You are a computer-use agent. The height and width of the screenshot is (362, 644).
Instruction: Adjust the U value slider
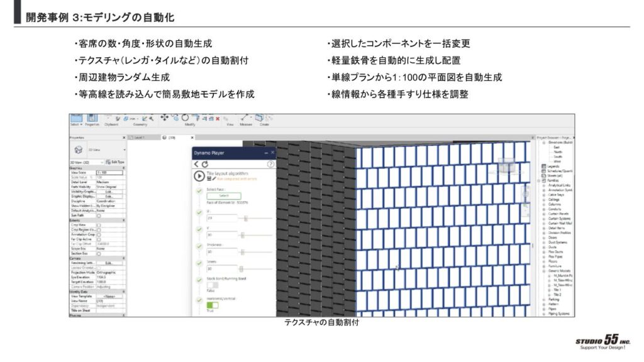245,218
